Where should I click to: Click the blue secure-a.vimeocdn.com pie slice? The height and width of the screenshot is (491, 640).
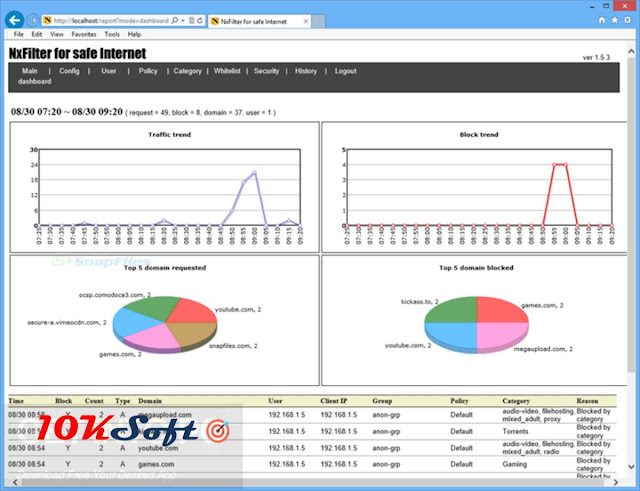click(x=131, y=322)
